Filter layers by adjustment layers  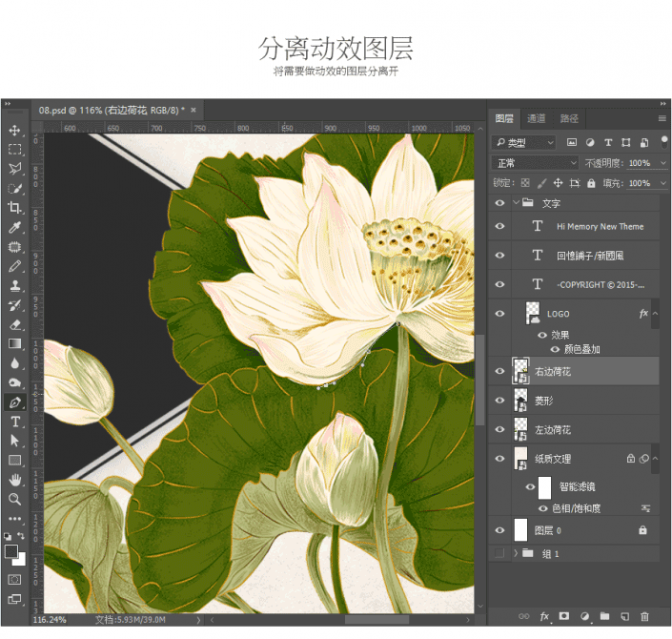[x=590, y=142]
